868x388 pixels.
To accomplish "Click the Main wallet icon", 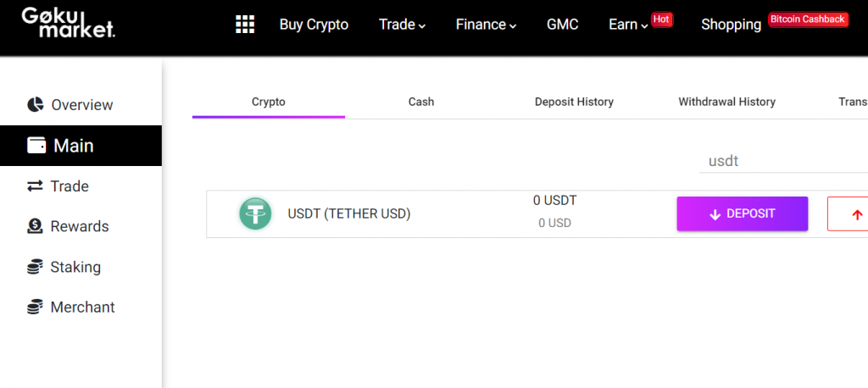I will (x=36, y=146).
